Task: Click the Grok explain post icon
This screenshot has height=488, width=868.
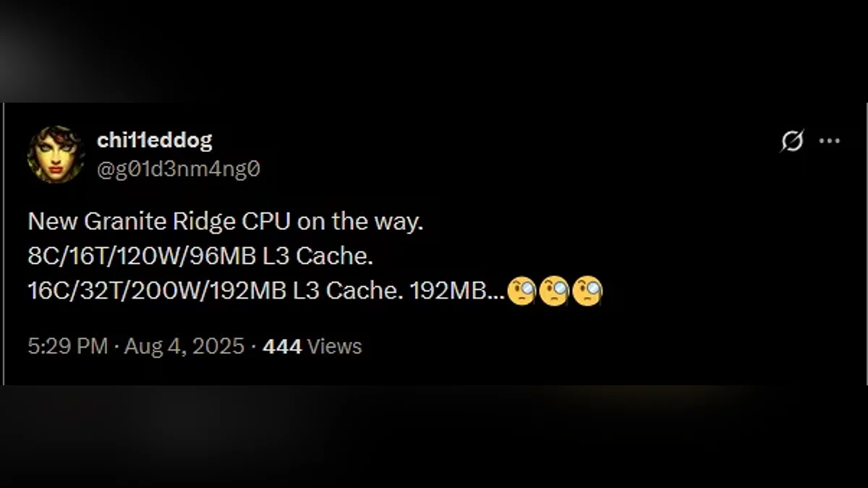Action: click(792, 141)
